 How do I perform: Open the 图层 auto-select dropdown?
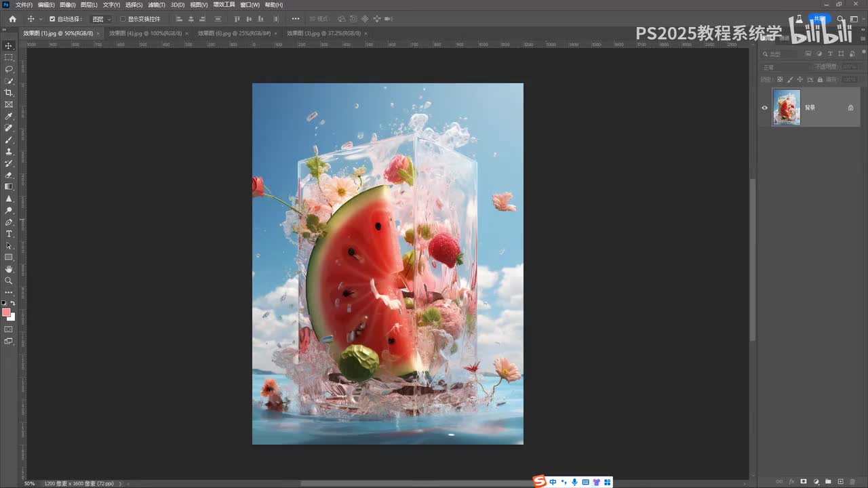(x=102, y=19)
